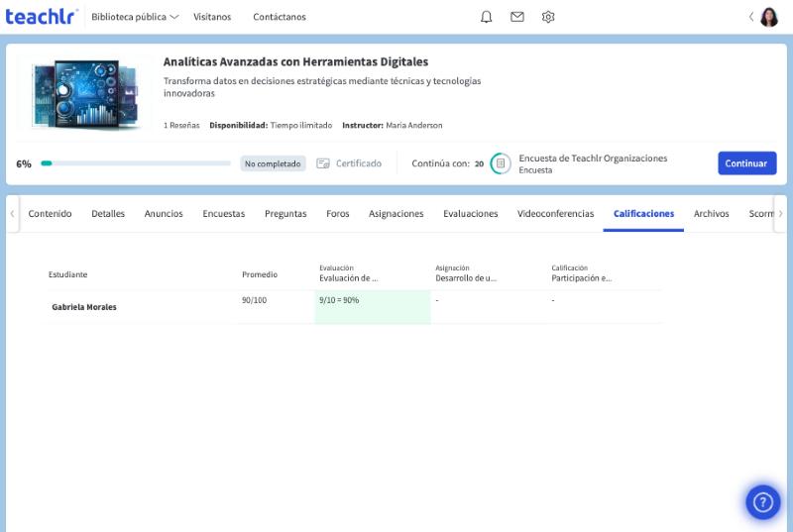The width and height of the screenshot is (793, 532).
Task: Click the No completado status badge
Action: click(x=273, y=163)
